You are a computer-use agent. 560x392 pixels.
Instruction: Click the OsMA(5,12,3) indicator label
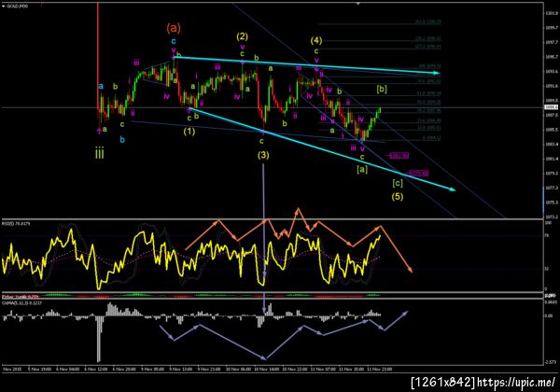(x=21, y=302)
